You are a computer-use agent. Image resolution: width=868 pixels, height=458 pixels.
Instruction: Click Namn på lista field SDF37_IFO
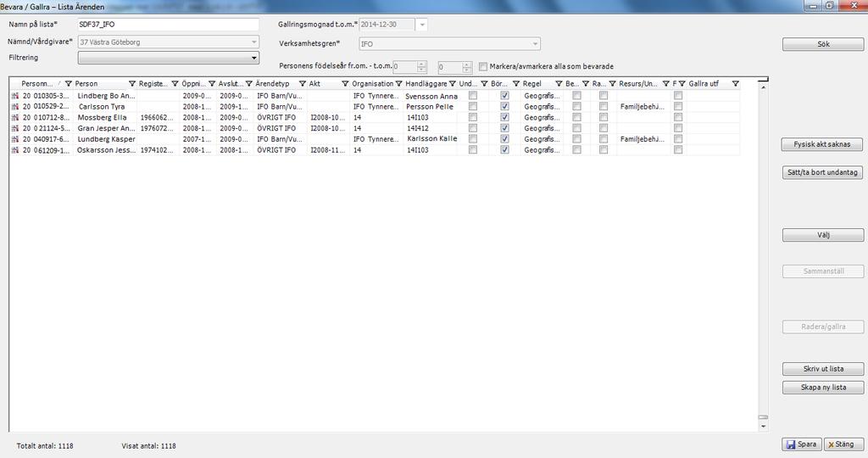click(169, 25)
